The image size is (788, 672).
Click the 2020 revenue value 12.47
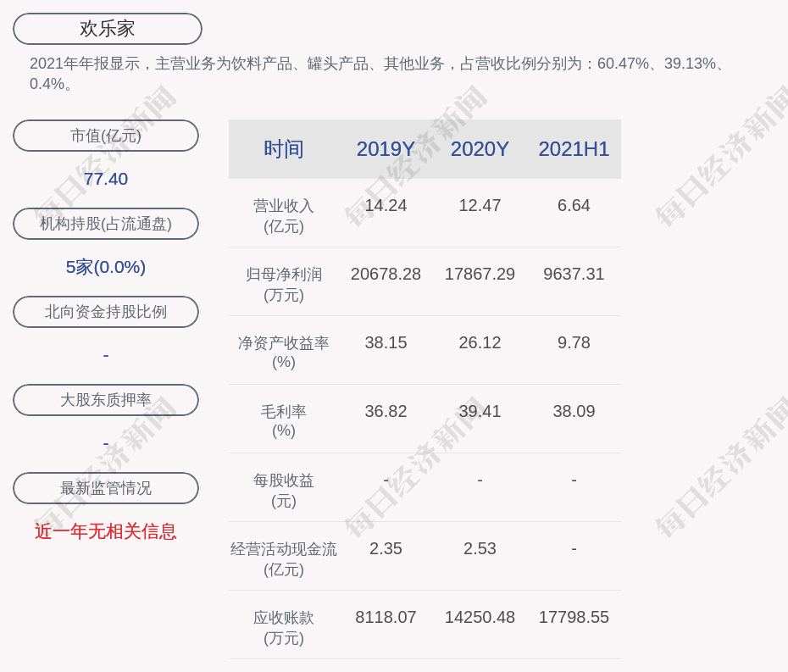point(480,206)
